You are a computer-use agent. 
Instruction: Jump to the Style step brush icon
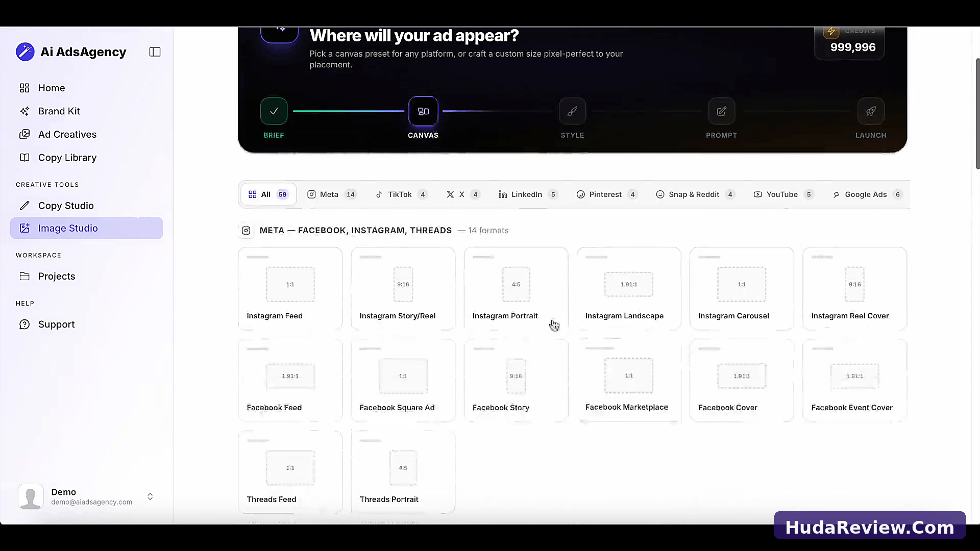tap(572, 111)
